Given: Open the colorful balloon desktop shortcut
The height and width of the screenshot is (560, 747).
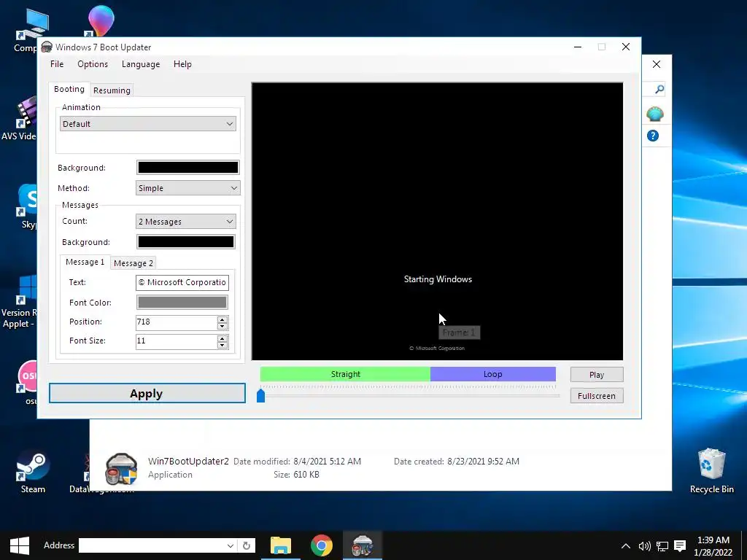Looking at the screenshot, I should click(101, 21).
